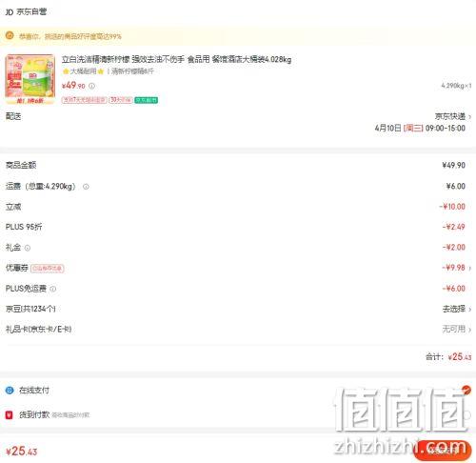Screen dimensions: 476x463
Task: Open 礼品卡 无可用 gift card row
Action: (x=238, y=330)
